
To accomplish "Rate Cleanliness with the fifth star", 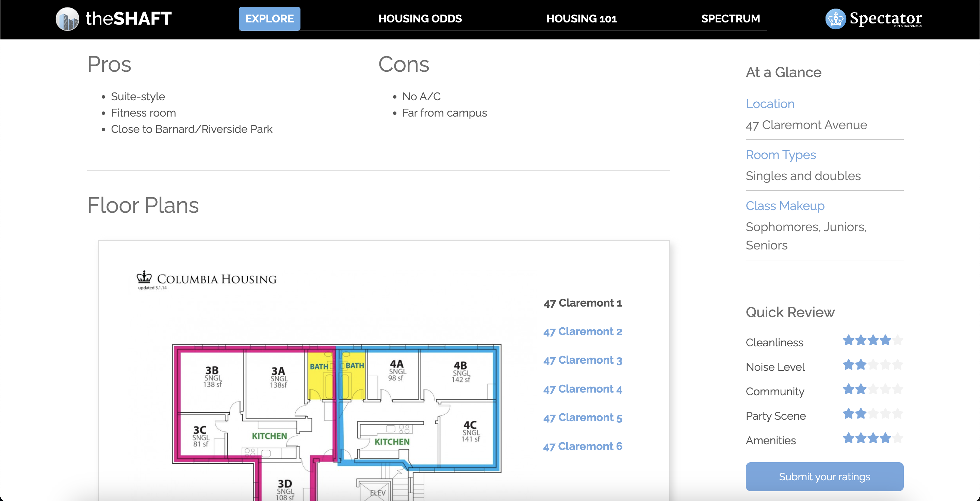I will [897, 340].
